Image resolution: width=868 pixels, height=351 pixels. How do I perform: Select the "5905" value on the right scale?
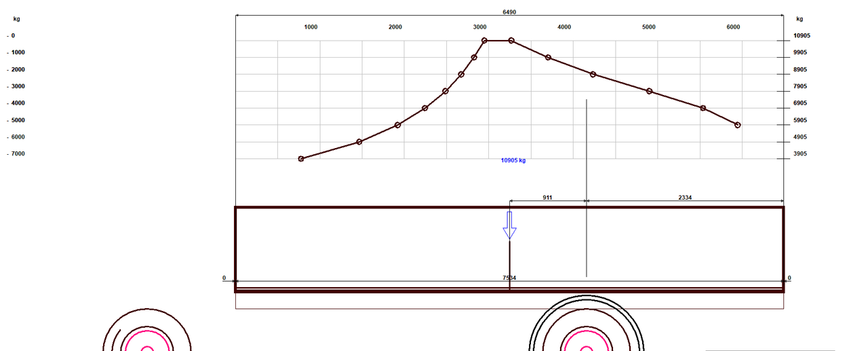pos(800,120)
